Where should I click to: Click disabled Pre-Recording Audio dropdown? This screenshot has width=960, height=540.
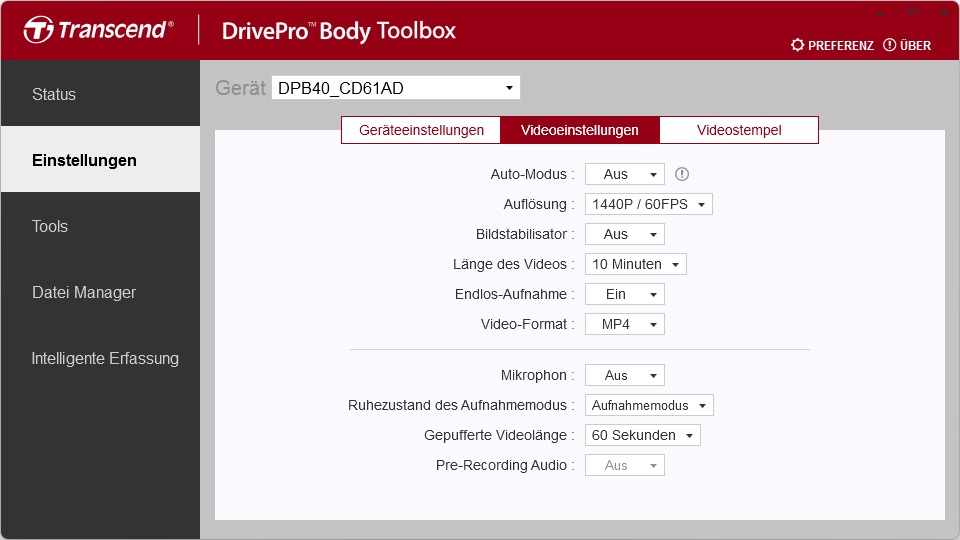point(624,465)
